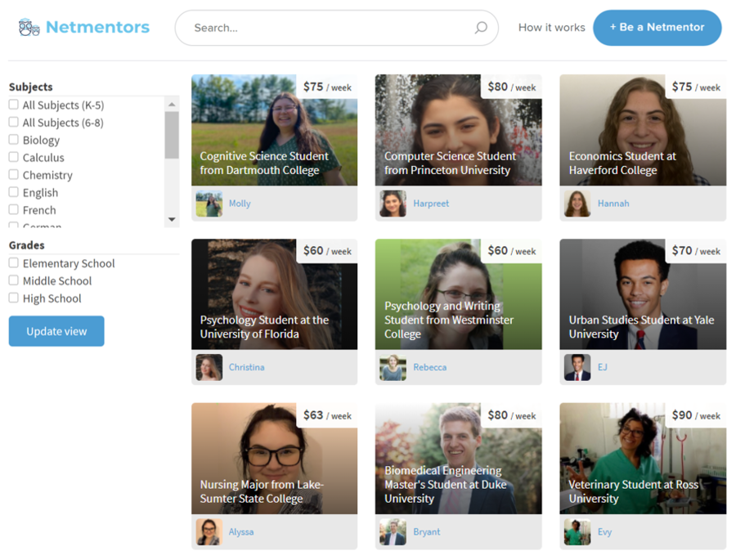
Task: Click Christina's small avatar icon
Action: (x=209, y=368)
